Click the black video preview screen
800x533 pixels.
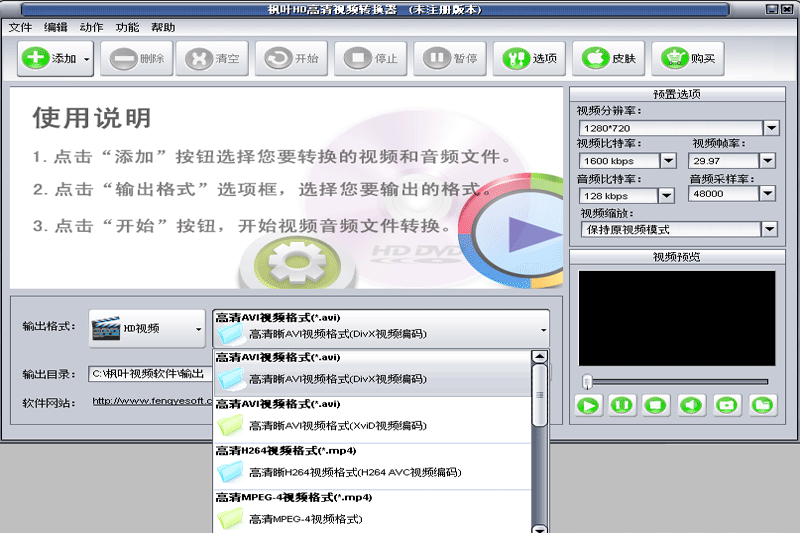click(677, 318)
